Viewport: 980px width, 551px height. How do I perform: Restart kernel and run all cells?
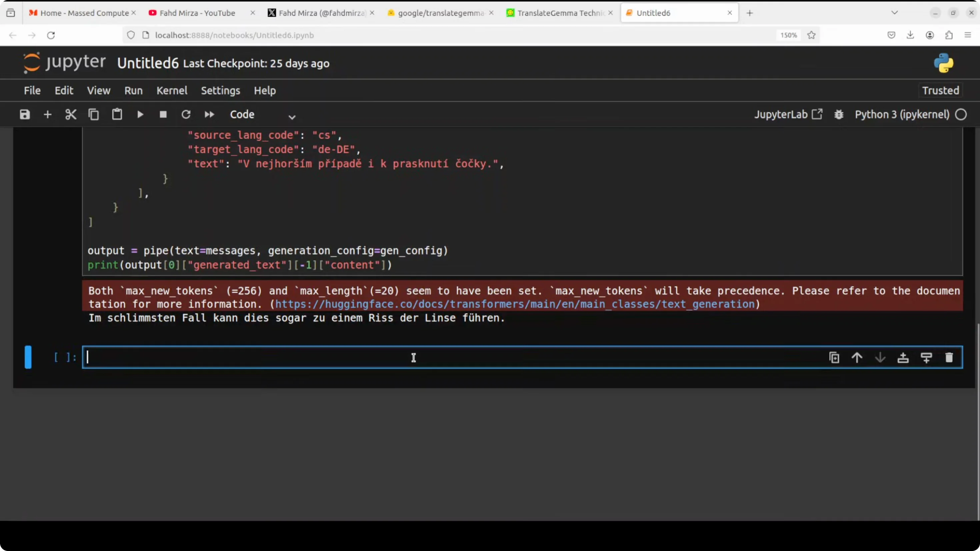click(209, 115)
